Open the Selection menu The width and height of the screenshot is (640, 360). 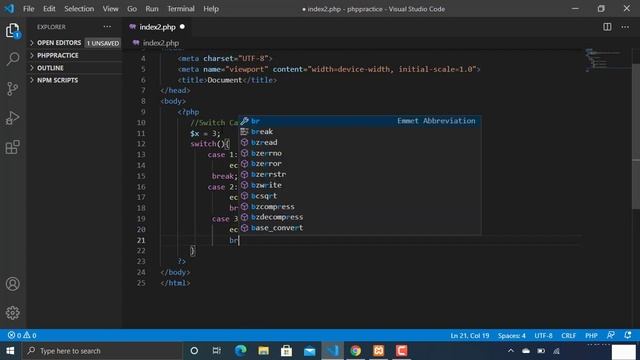[x=79, y=9]
